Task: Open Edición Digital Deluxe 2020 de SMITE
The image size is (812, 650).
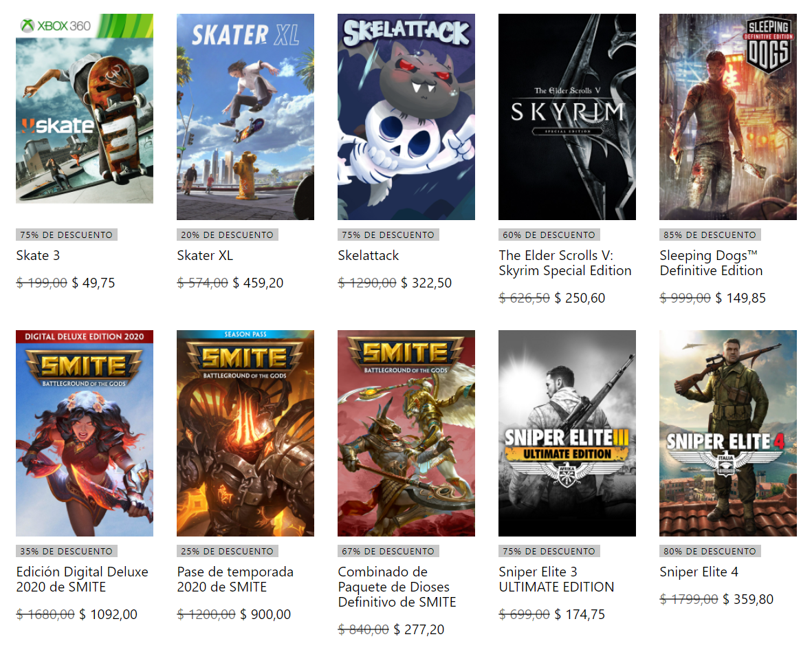Action: [82, 580]
